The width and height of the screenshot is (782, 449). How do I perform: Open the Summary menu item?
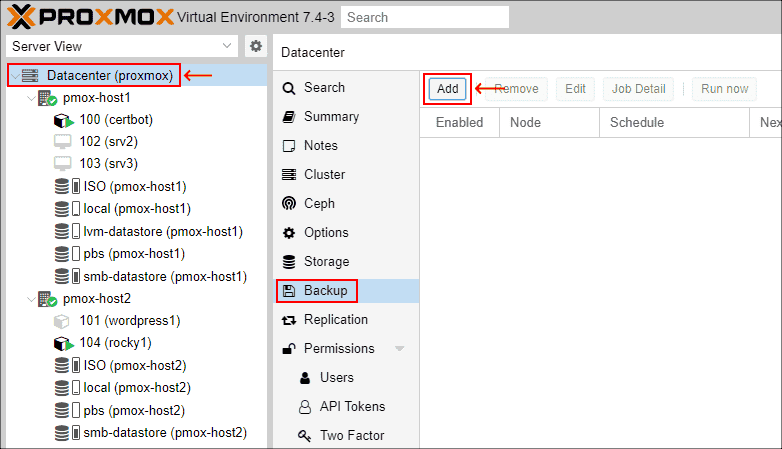pos(347,117)
